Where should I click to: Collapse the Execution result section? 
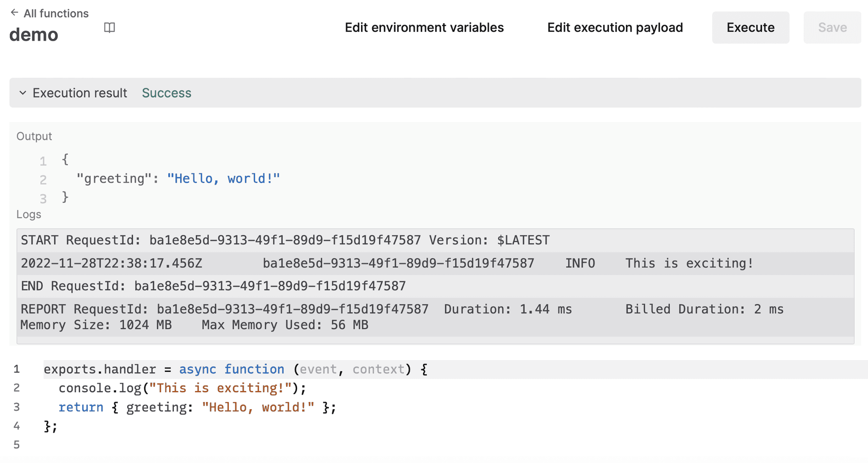tap(23, 93)
